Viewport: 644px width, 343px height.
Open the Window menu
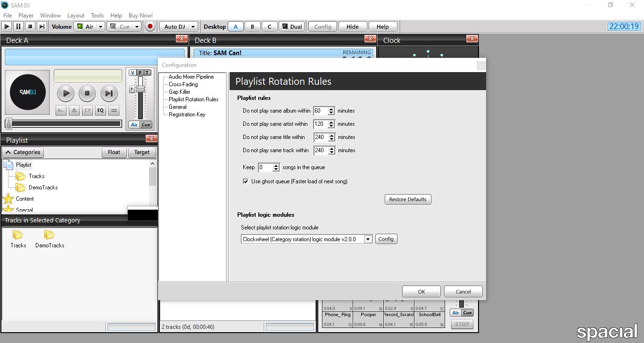[50, 16]
